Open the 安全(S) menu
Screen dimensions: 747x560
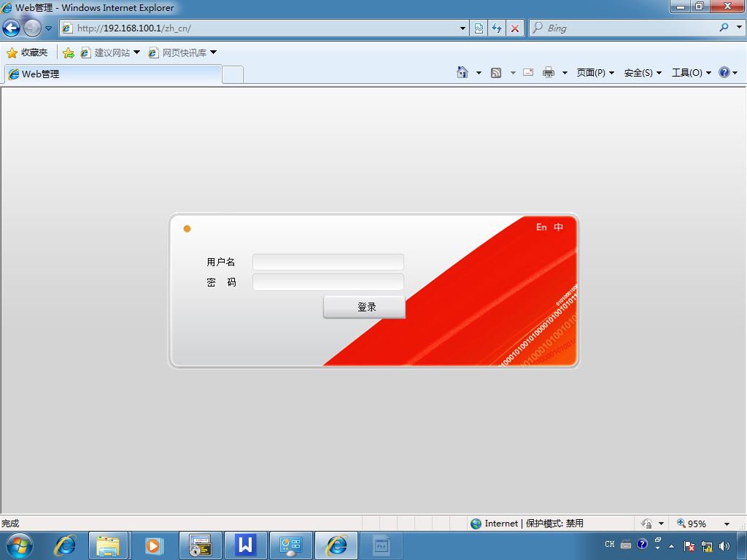tap(643, 72)
